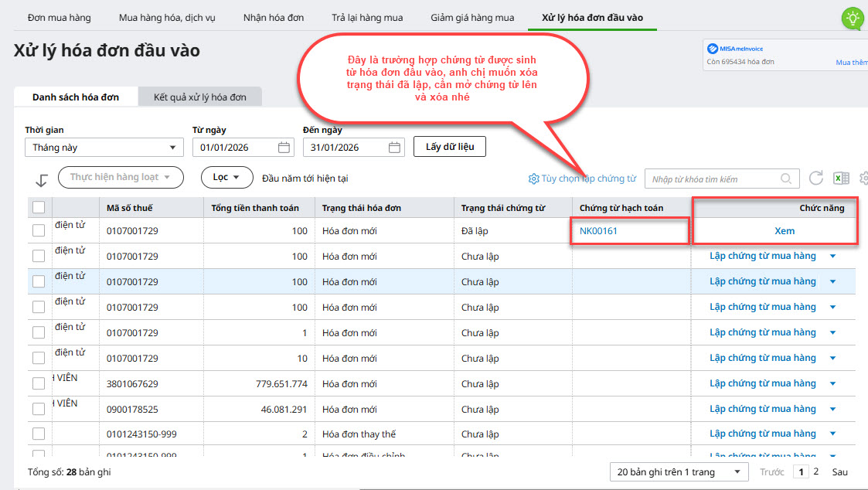This screenshot has height=490, width=868.
Task: Check the row with voucher NK00161
Action: pyautogui.click(x=39, y=230)
